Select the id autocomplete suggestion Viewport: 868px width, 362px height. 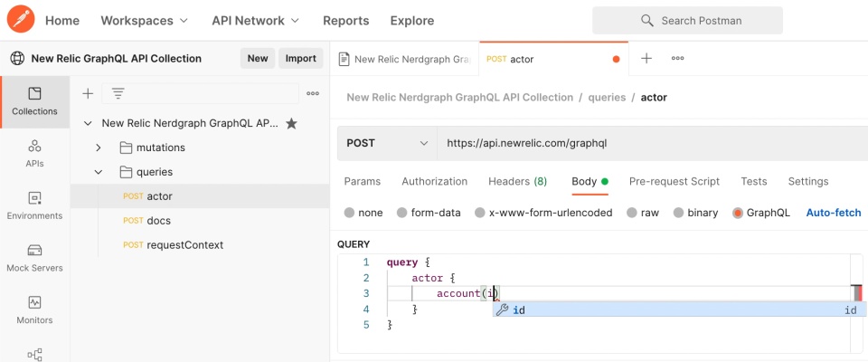(x=680, y=310)
